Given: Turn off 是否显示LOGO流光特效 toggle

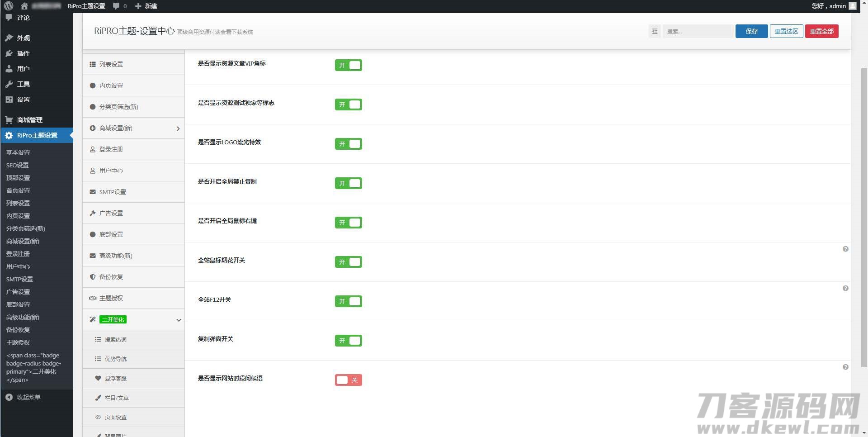Looking at the screenshot, I should (348, 144).
